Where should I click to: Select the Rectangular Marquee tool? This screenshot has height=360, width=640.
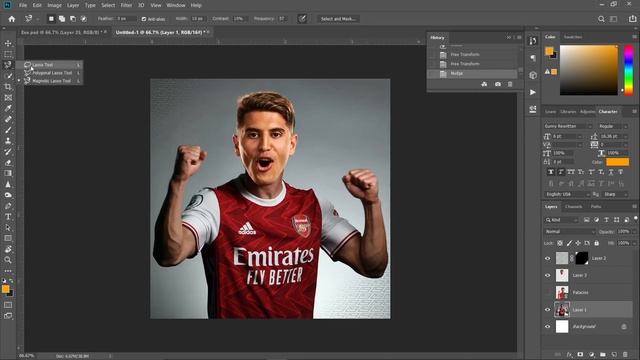click(x=8, y=54)
